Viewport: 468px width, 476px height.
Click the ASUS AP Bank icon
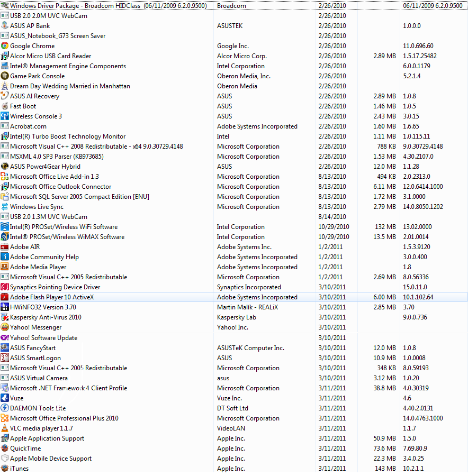pyautogui.click(x=5, y=26)
